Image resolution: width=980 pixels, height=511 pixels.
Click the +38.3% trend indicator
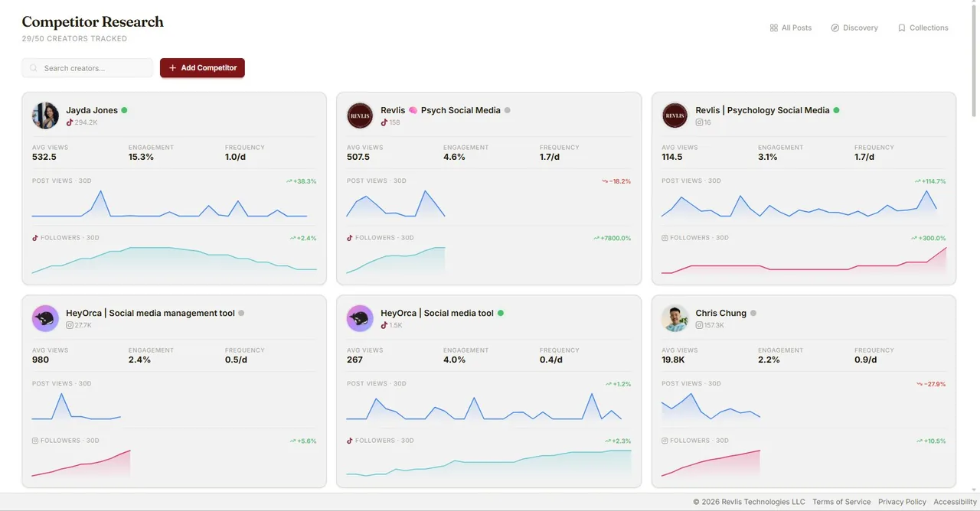302,181
